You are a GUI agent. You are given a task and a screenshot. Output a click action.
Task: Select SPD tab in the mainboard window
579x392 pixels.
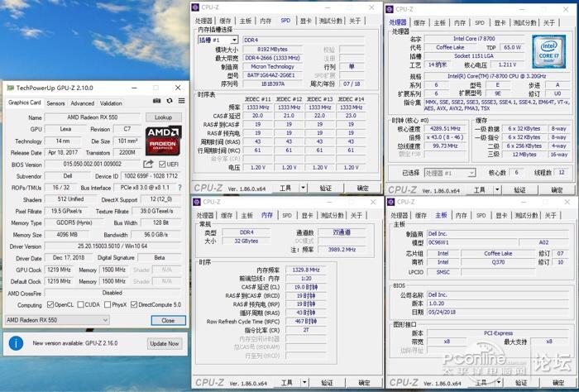tap(481, 215)
